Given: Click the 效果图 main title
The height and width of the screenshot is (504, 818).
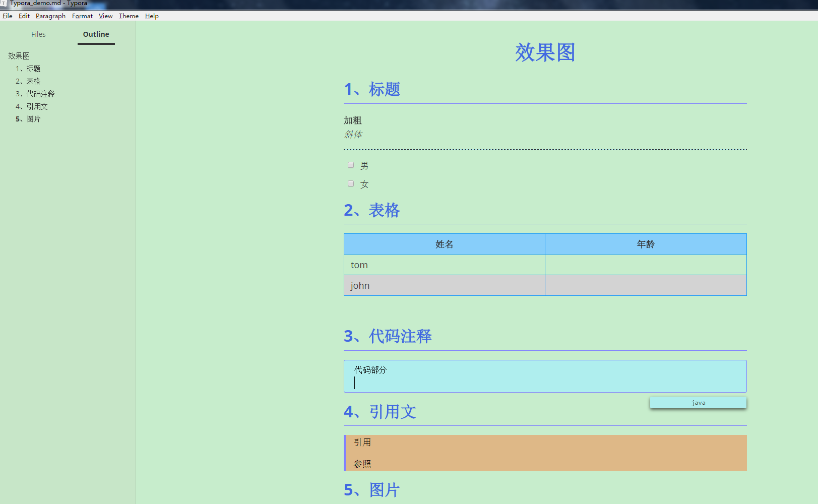Looking at the screenshot, I should (545, 52).
